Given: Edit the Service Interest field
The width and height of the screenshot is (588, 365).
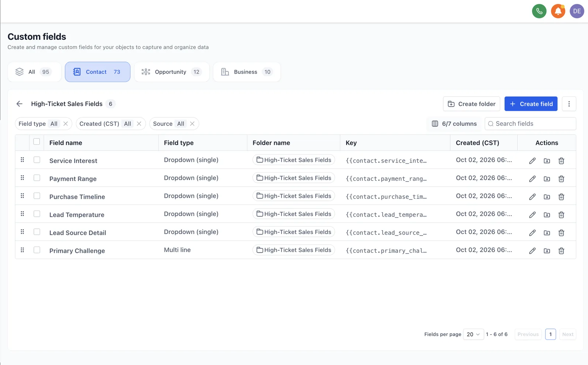Looking at the screenshot, I should (x=532, y=161).
